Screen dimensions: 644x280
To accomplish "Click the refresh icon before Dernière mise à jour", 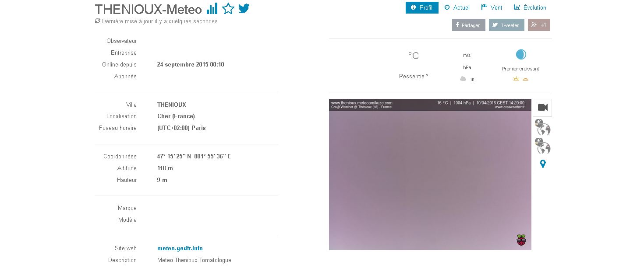I will pos(97,21).
